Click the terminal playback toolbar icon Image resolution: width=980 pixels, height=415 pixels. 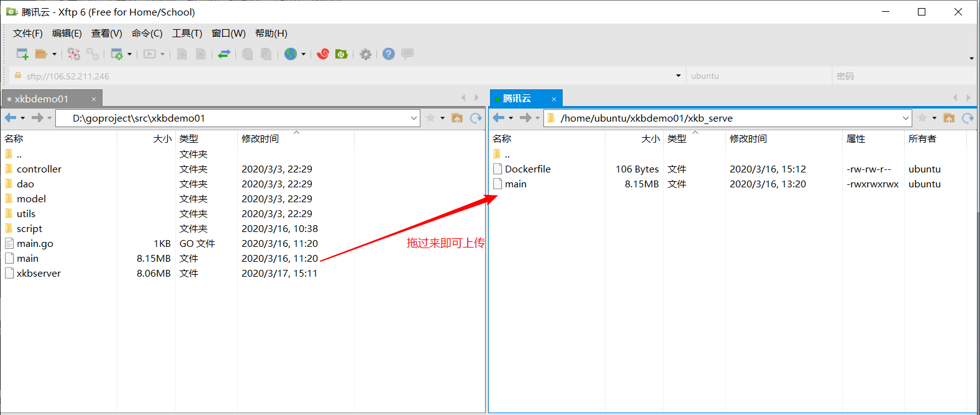point(150,54)
